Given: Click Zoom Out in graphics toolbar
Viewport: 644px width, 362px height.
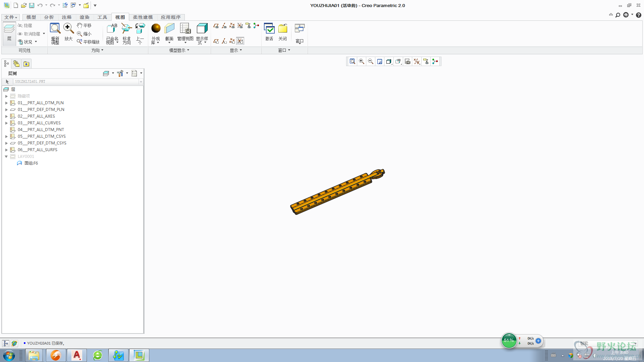Looking at the screenshot, I should [371, 61].
